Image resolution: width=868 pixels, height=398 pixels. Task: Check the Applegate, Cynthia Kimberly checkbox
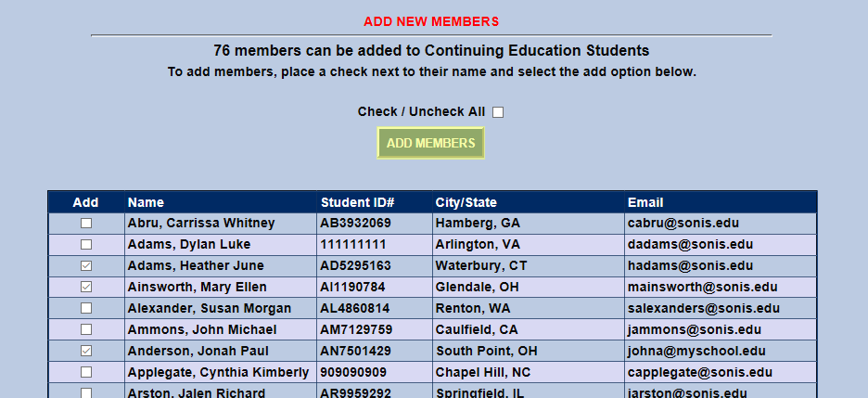pyautogui.click(x=86, y=373)
